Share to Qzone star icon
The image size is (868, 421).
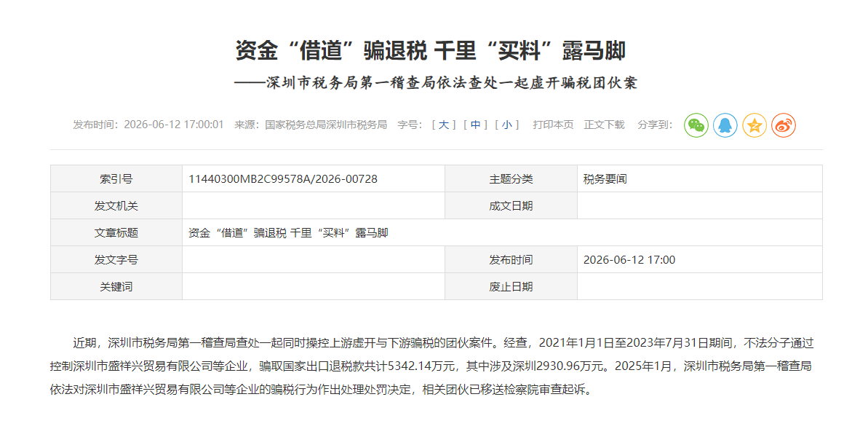[x=754, y=125]
